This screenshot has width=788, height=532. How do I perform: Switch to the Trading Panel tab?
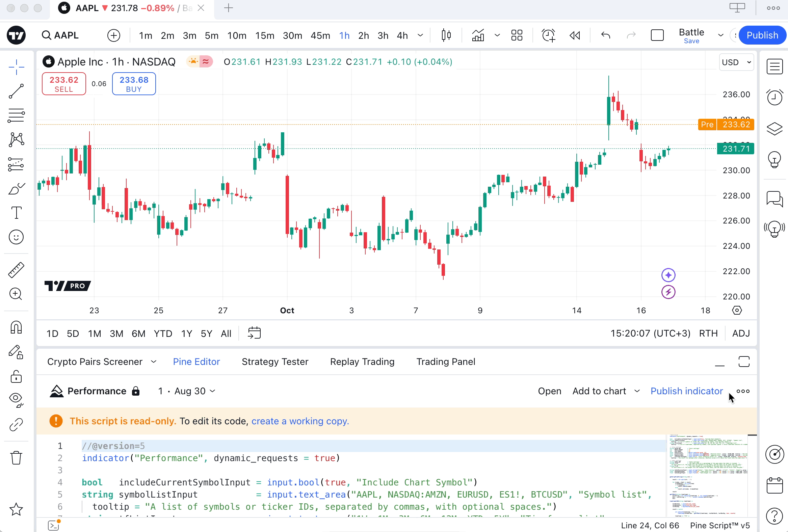[446, 362]
